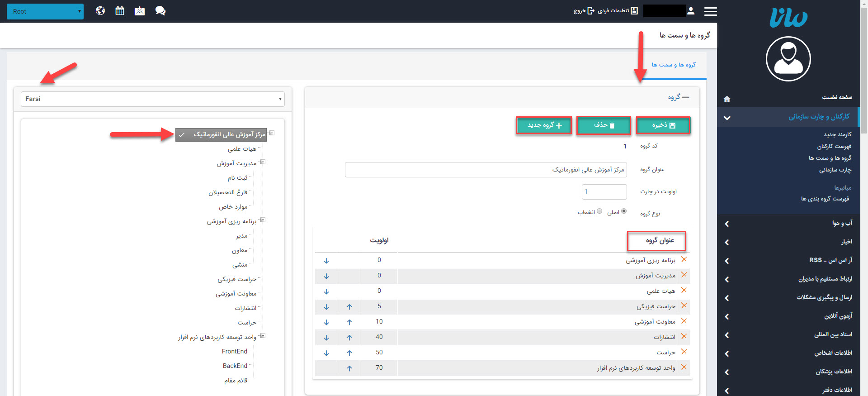Open the calendar icon in top bar
The width and height of the screenshot is (868, 396).
(120, 11)
